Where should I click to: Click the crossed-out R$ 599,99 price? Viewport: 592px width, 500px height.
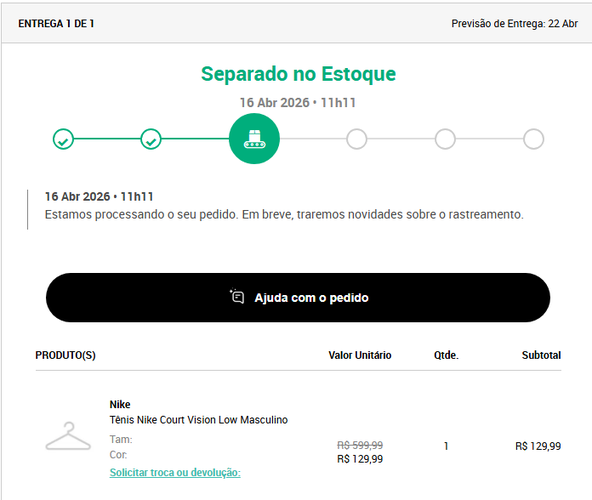(x=360, y=445)
